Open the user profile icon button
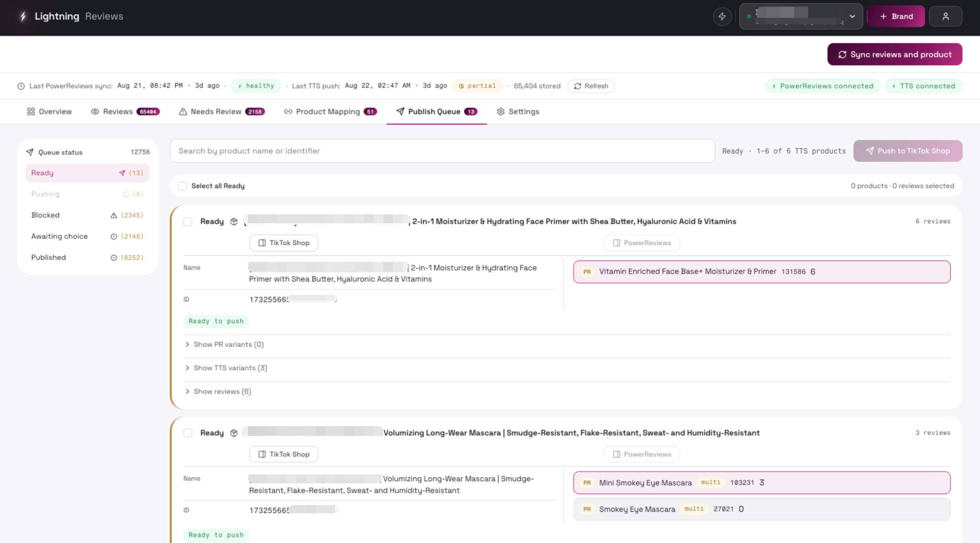The height and width of the screenshot is (543, 980). tap(945, 17)
